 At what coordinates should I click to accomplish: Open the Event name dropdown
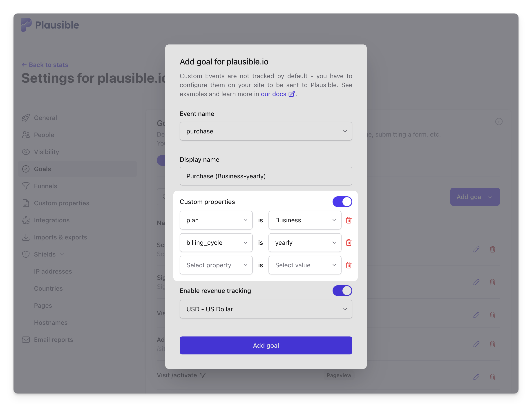[266, 131]
